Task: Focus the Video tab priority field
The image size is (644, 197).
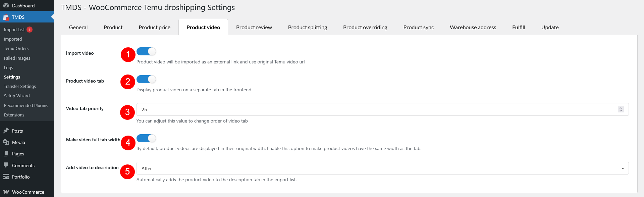Action: point(382,109)
